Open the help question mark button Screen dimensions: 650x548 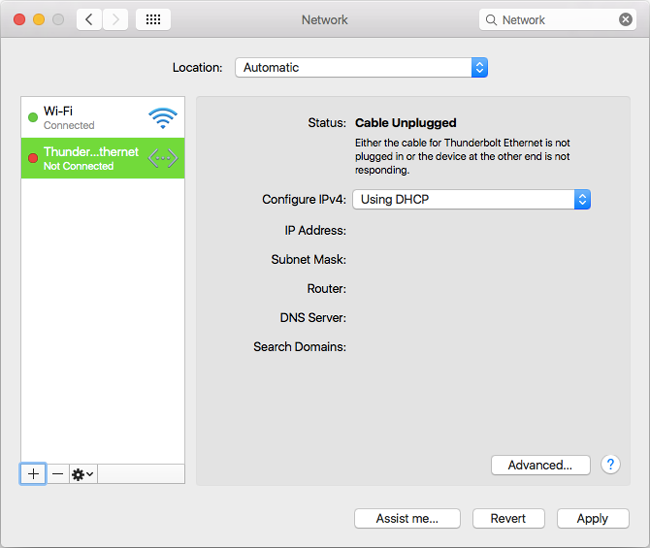(x=610, y=464)
